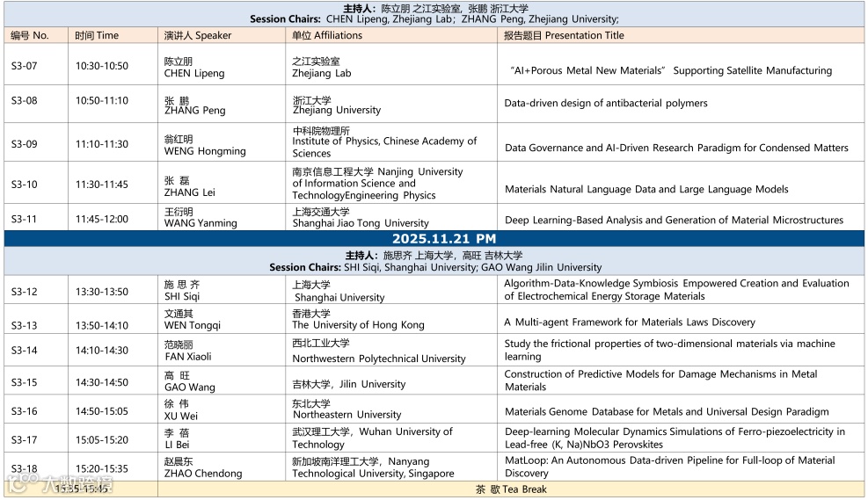Select 'Study the frictional properties' title
Screen dimensions: 868x500
point(670,350)
